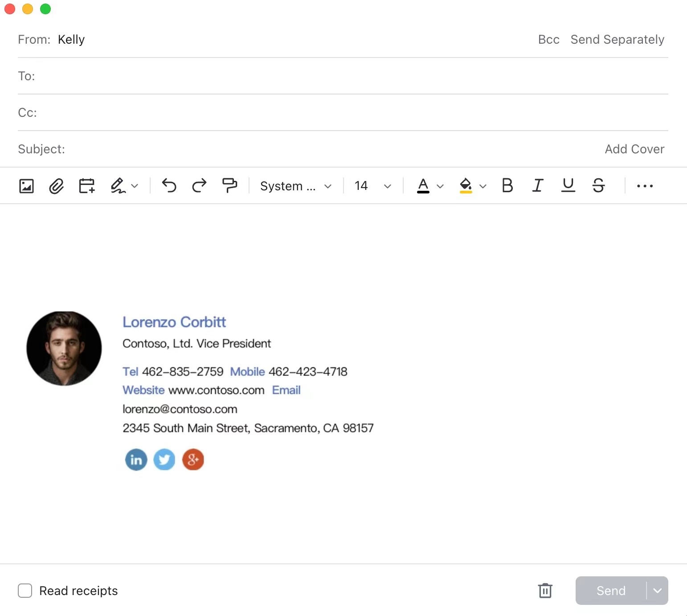Open Lorenzo's LinkedIn profile icon

point(136,460)
